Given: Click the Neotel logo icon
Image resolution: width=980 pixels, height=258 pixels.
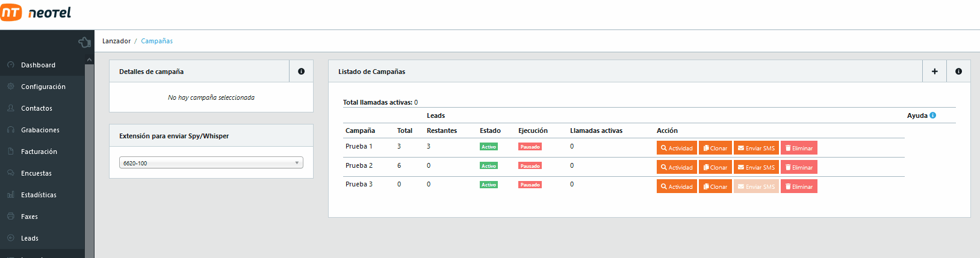Looking at the screenshot, I should [11, 13].
